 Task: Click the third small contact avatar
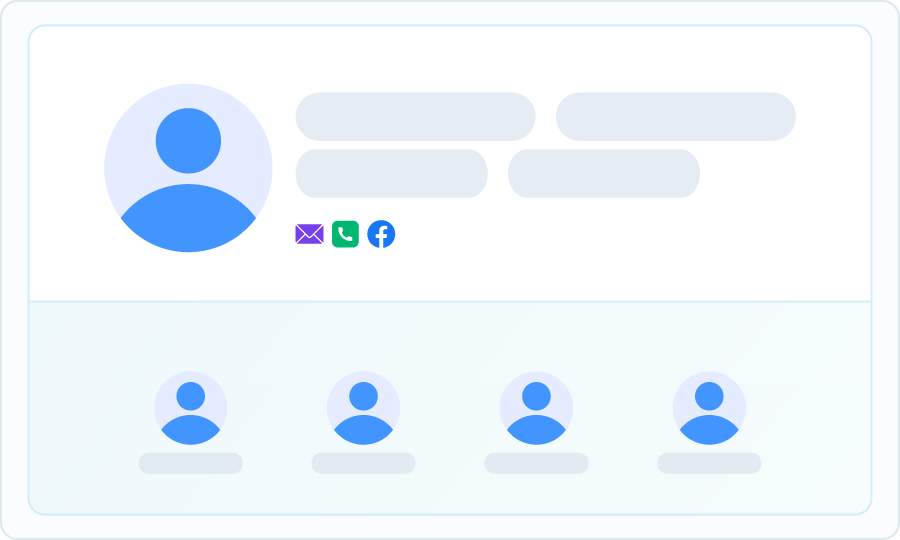(x=536, y=408)
